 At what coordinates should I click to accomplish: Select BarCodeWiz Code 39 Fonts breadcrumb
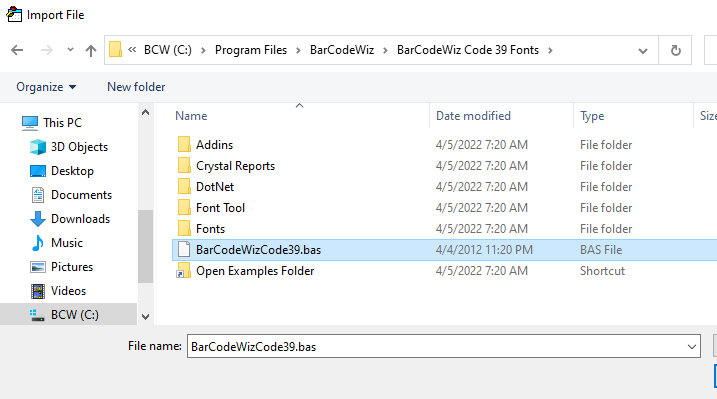[468, 50]
